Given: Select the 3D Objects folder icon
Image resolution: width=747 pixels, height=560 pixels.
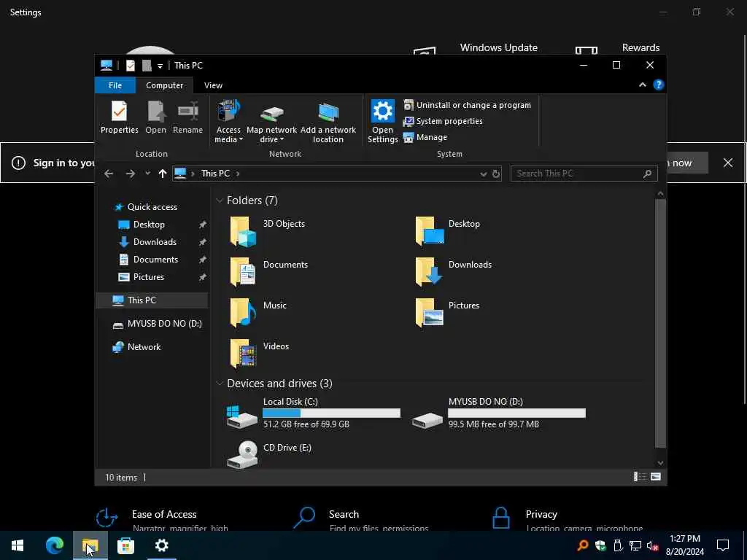Looking at the screenshot, I should pyautogui.click(x=243, y=232).
